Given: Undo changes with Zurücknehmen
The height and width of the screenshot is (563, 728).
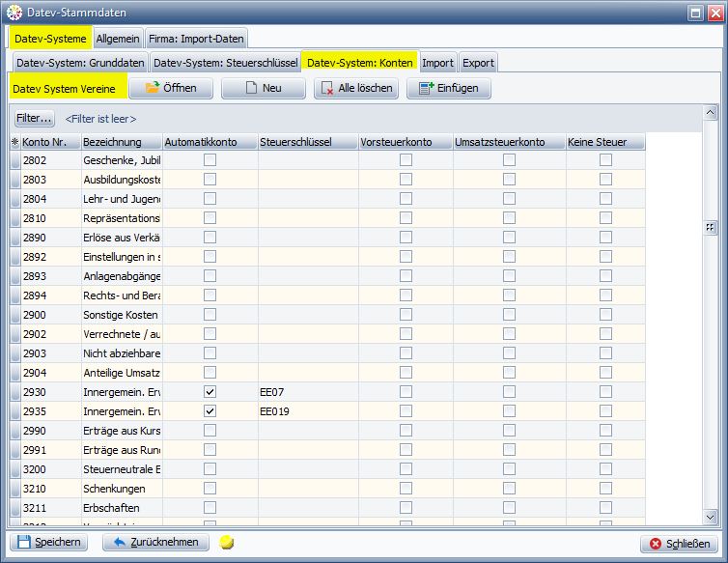Looking at the screenshot, I should pos(155,542).
